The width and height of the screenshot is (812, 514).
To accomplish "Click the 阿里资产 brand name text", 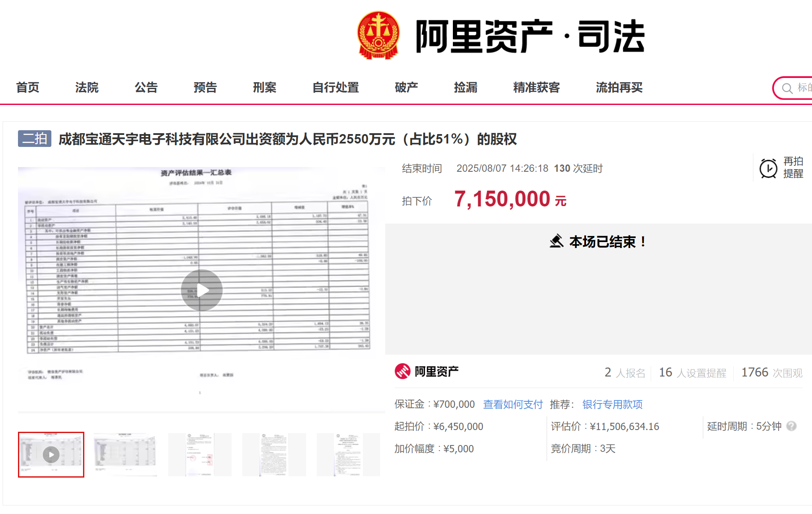I will click(437, 371).
